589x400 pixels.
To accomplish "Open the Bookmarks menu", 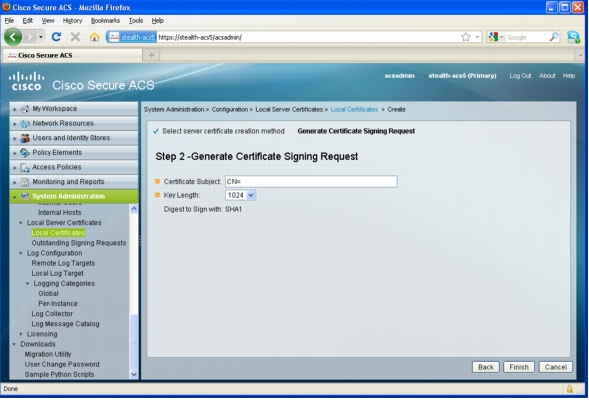I will (x=105, y=21).
